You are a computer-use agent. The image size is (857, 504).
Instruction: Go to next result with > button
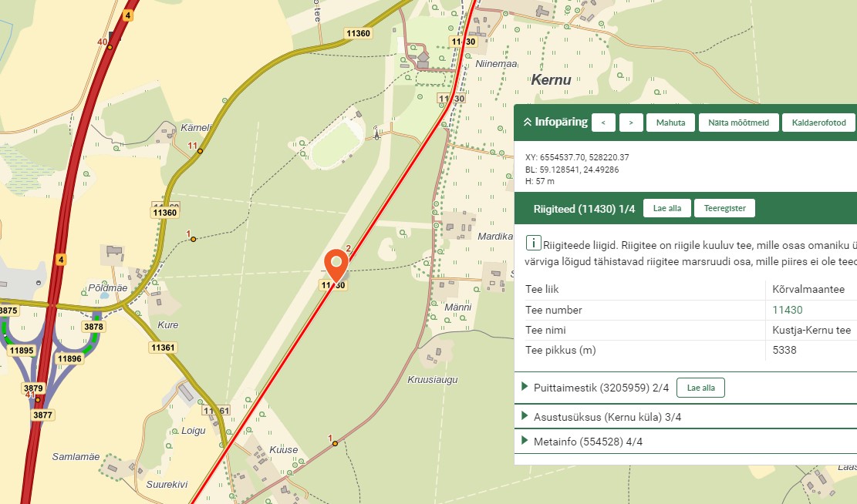tap(631, 123)
